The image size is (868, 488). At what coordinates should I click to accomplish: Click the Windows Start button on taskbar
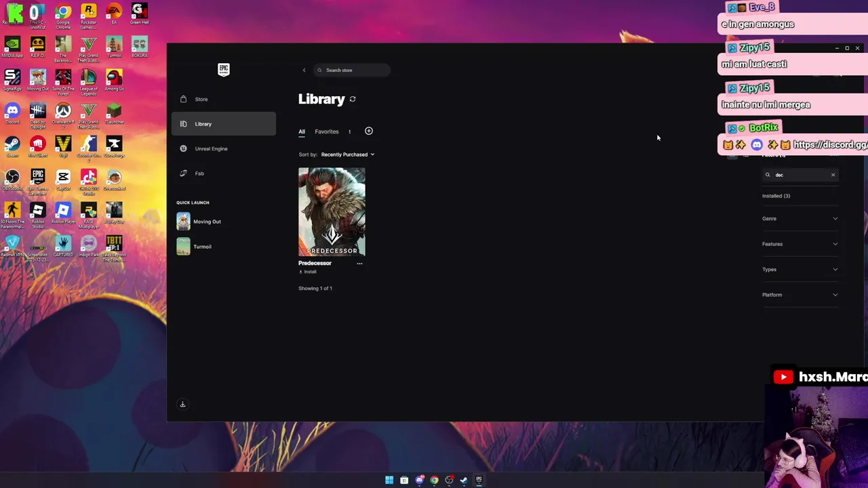pos(389,480)
